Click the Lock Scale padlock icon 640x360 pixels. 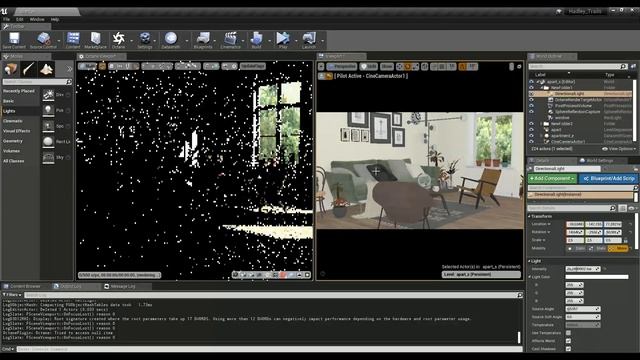(626, 240)
